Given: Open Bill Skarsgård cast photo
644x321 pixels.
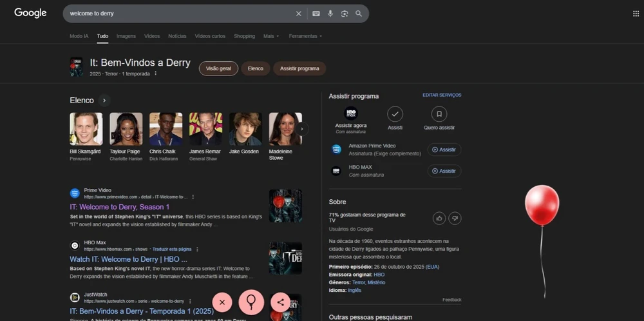Looking at the screenshot, I should click(x=86, y=129).
